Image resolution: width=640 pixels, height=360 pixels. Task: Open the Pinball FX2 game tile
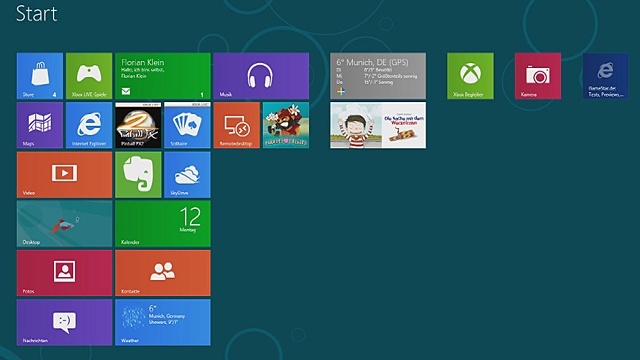coord(138,125)
